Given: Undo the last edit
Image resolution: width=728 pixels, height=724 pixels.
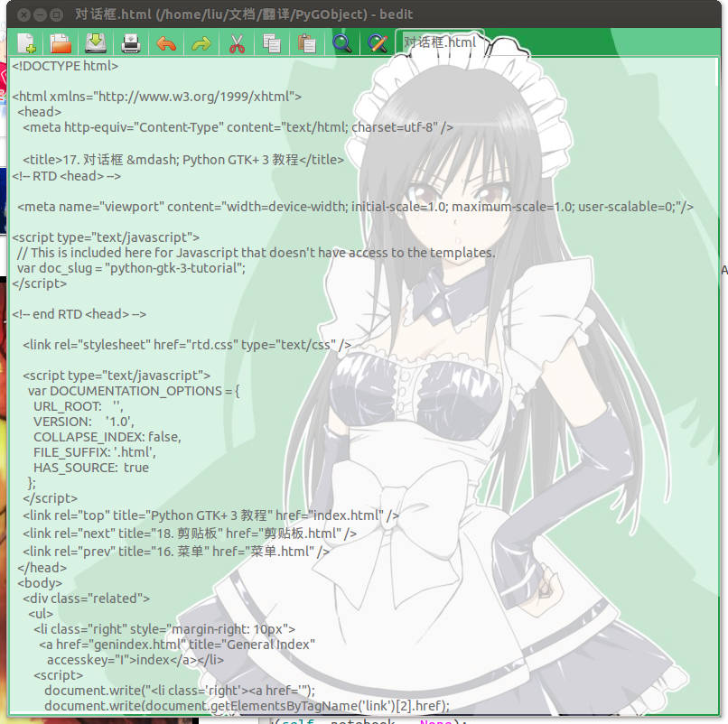Looking at the screenshot, I should pos(166,43).
